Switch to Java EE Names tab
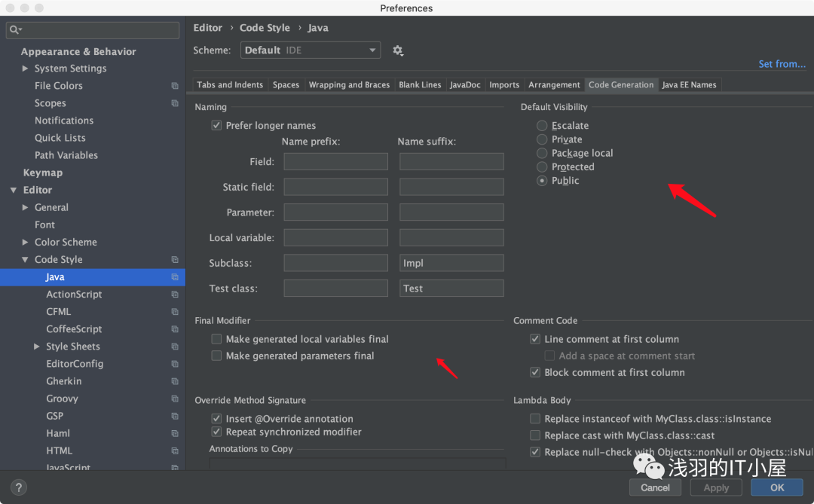Image resolution: width=814 pixels, height=504 pixels. (690, 84)
